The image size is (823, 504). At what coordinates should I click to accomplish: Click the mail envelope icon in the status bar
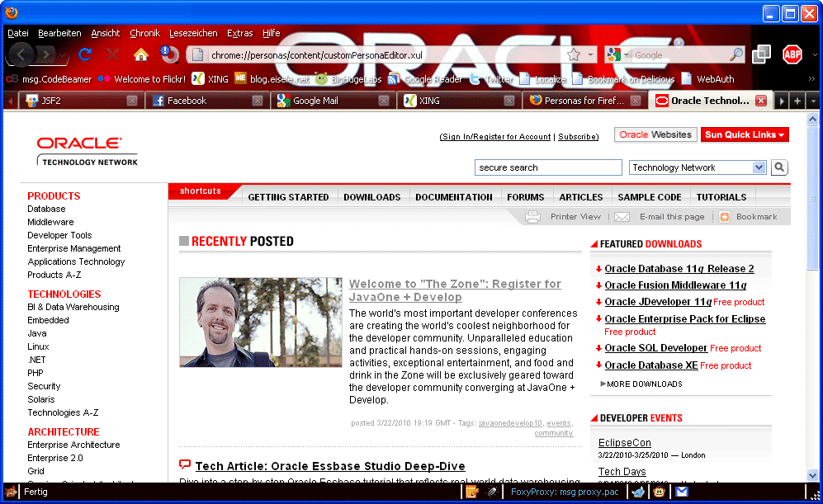[x=681, y=492]
